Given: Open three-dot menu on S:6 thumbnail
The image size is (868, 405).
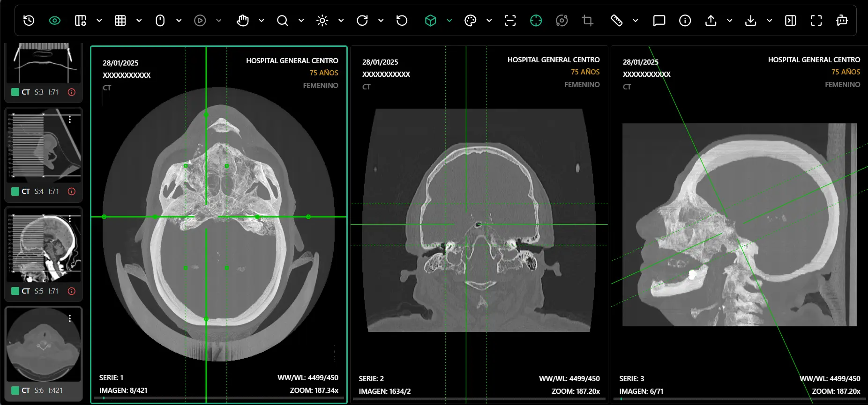Looking at the screenshot, I should click(70, 318).
